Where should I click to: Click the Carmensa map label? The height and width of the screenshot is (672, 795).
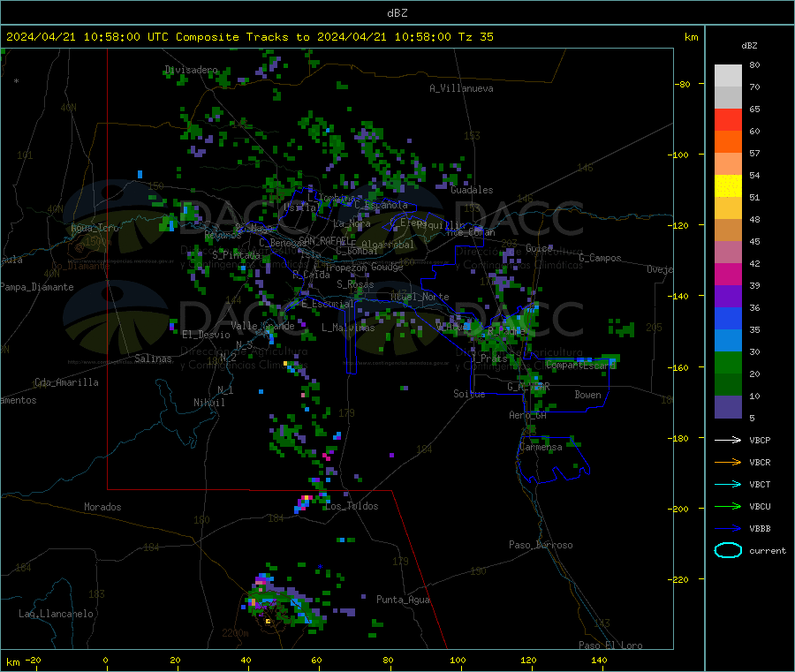click(541, 448)
